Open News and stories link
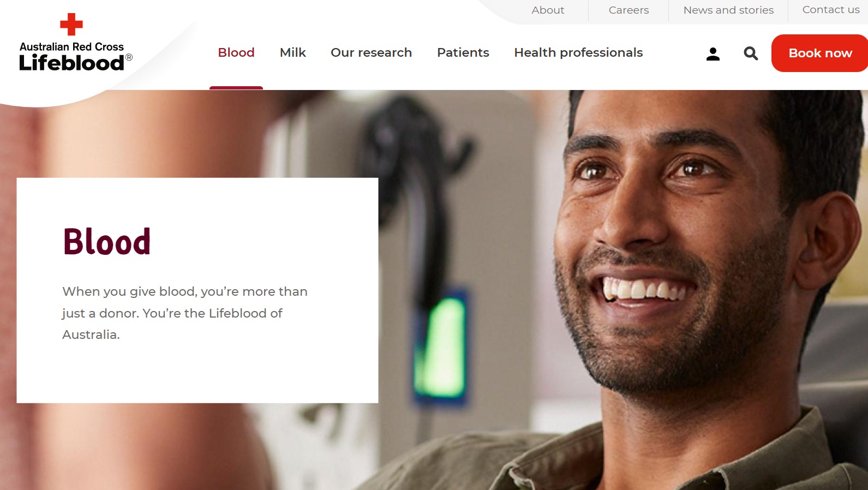 [x=728, y=10]
